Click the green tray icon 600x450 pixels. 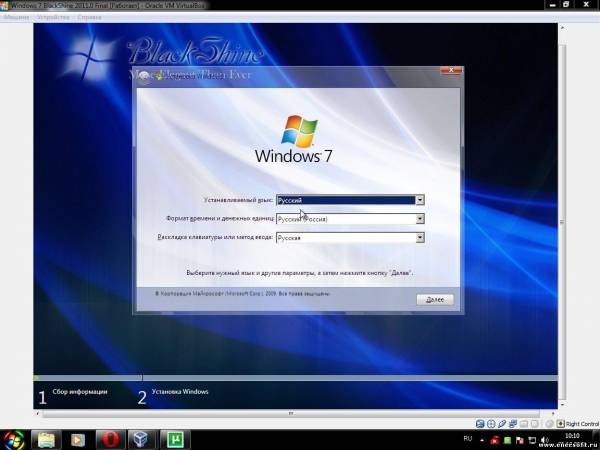click(507, 440)
